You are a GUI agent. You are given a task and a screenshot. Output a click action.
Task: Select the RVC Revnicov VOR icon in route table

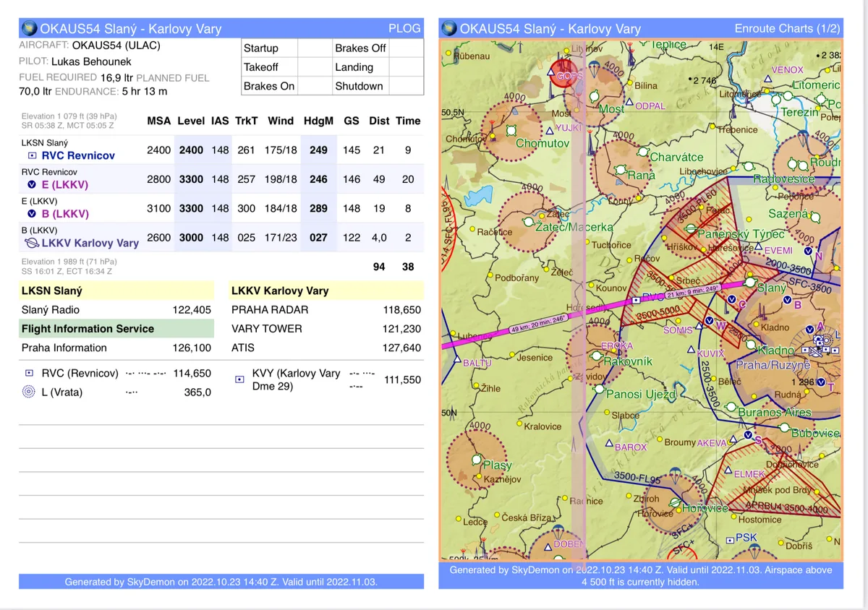32,155
